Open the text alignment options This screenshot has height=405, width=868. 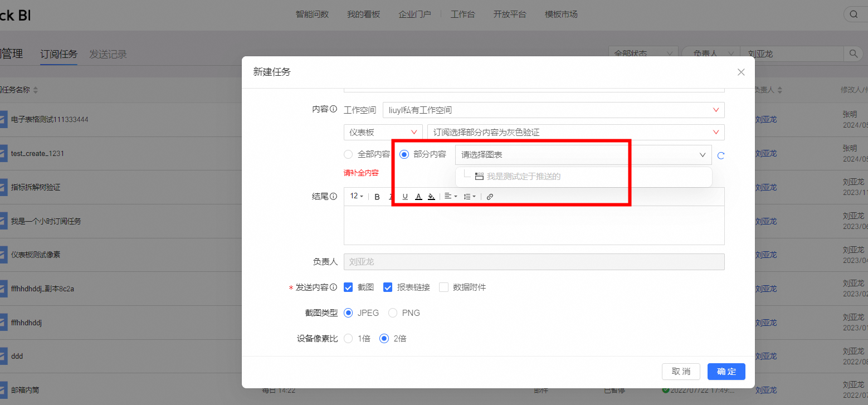pos(450,197)
